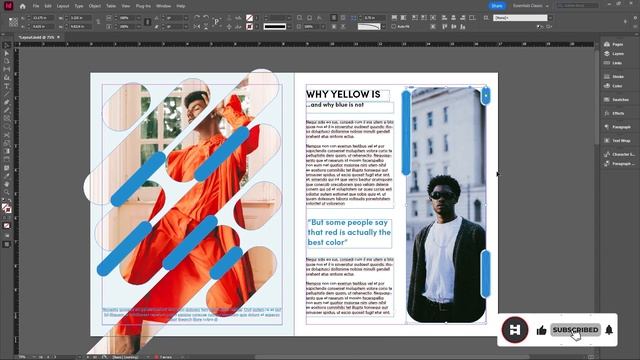Click the X position input field
The image size is (640, 360).
42,18
